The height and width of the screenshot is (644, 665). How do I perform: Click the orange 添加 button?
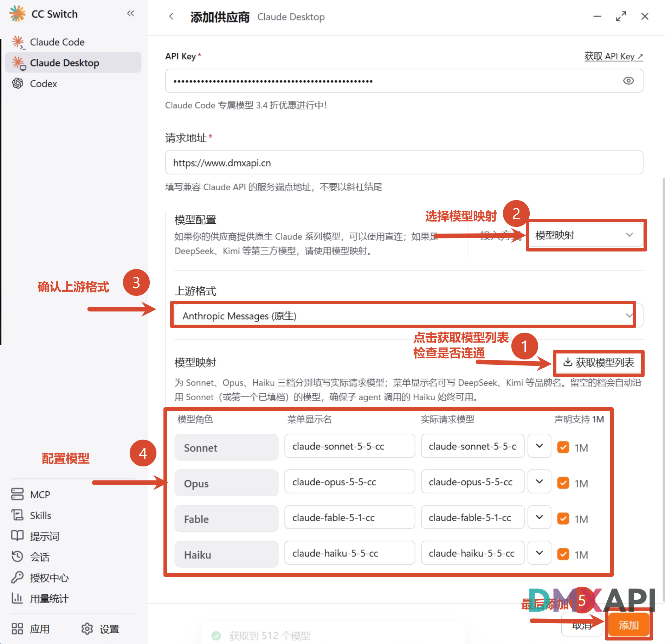coord(628,625)
